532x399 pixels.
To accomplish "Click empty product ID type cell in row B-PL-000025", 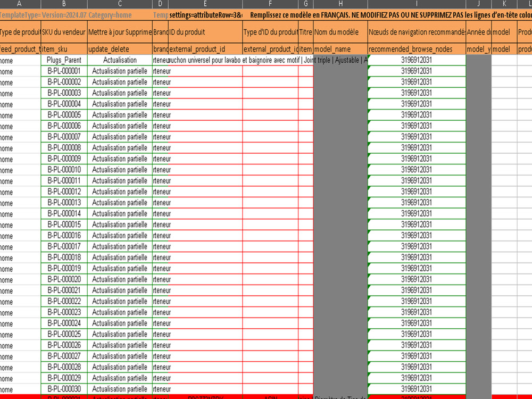I will coord(270,334).
